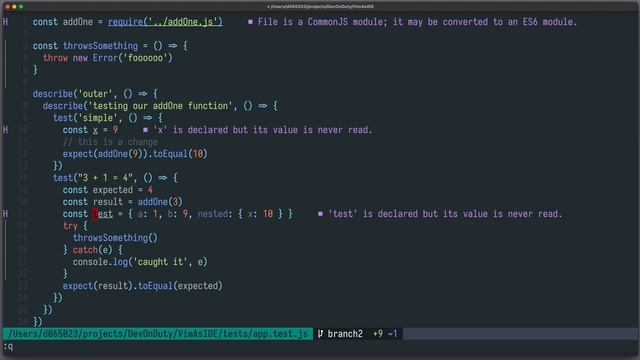The width and height of the screenshot is (640, 360).
Task: Click the red close window button
Action: pyautogui.click(x=7, y=7)
